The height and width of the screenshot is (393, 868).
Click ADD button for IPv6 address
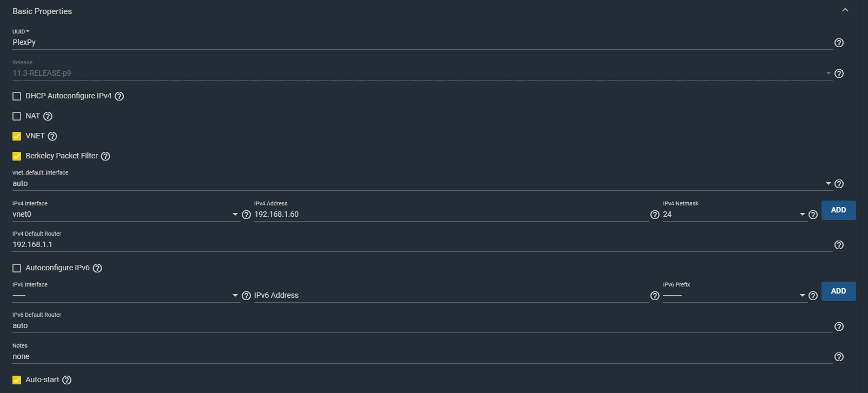838,291
